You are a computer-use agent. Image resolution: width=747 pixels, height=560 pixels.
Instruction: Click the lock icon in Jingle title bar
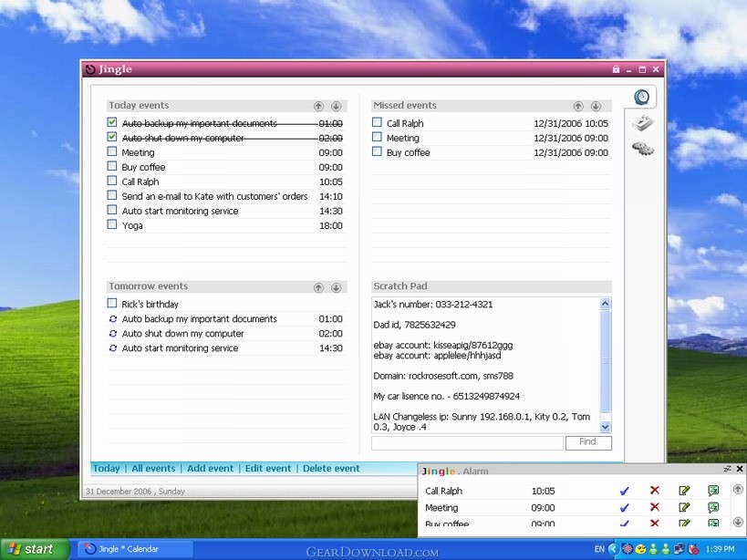(x=616, y=69)
